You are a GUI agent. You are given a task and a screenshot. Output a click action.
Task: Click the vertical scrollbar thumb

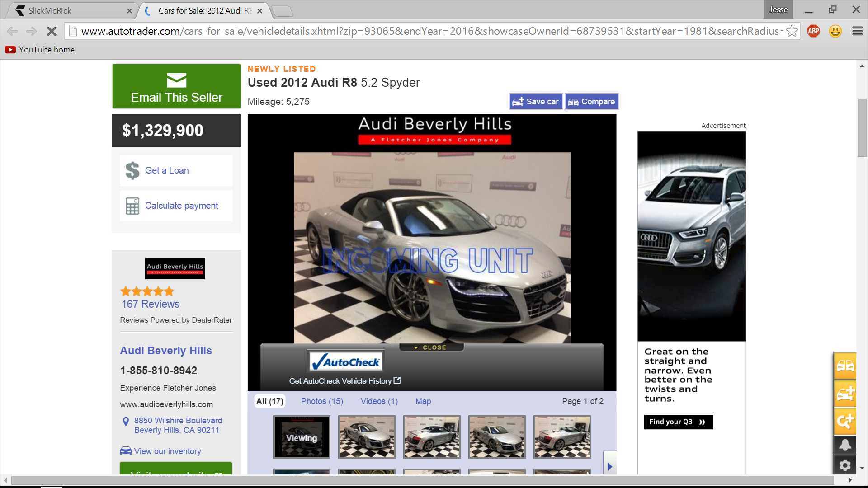coord(862,127)
